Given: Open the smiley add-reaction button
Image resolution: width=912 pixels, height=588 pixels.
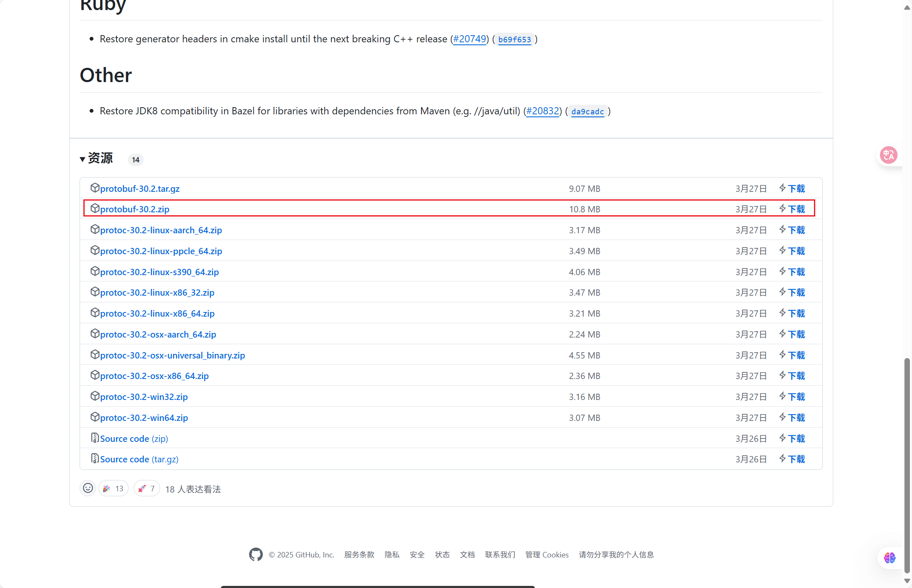Looking at the screenshot, I should (x=88, y=488).
